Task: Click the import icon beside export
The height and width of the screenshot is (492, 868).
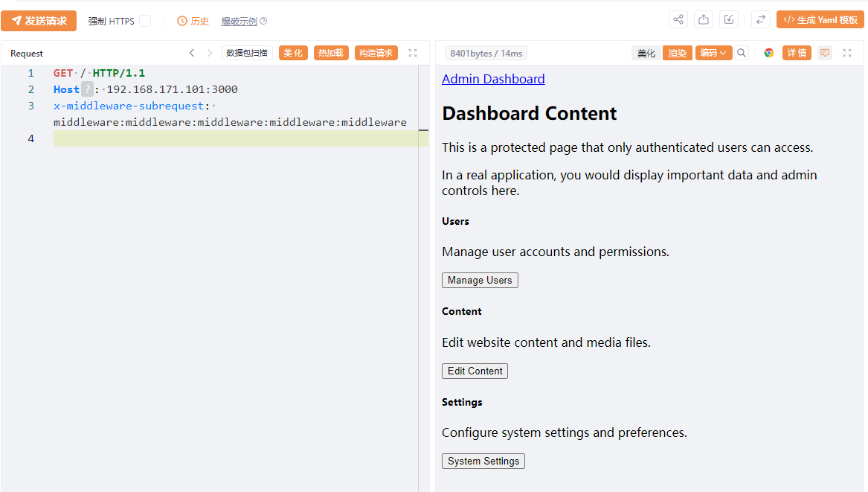Action: coord(729,20)
